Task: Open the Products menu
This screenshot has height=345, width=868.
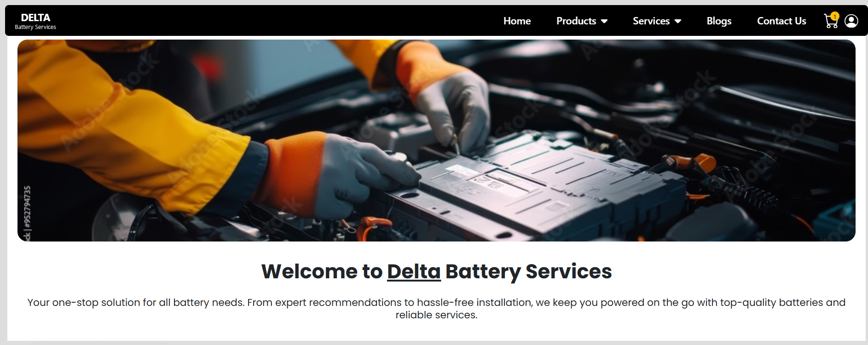Action: coord(576,21)
